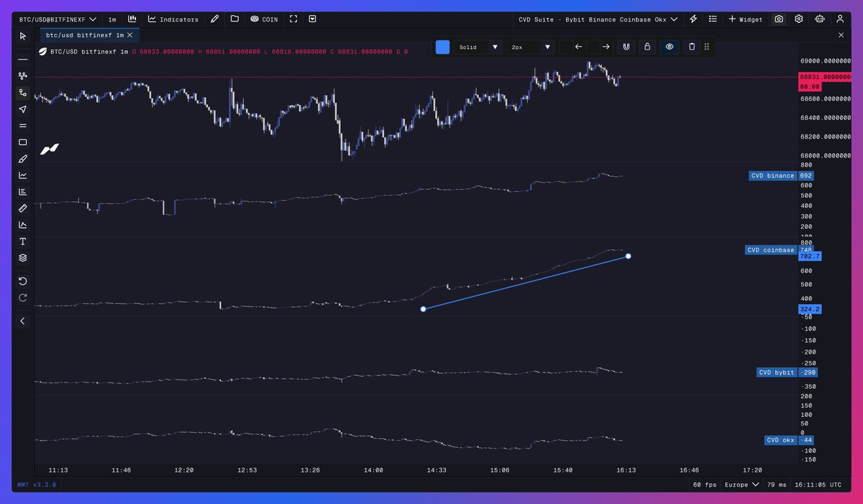Open the 1m timeframe selector
Viewport: 863px width, 504px height.
coord(112,19)
